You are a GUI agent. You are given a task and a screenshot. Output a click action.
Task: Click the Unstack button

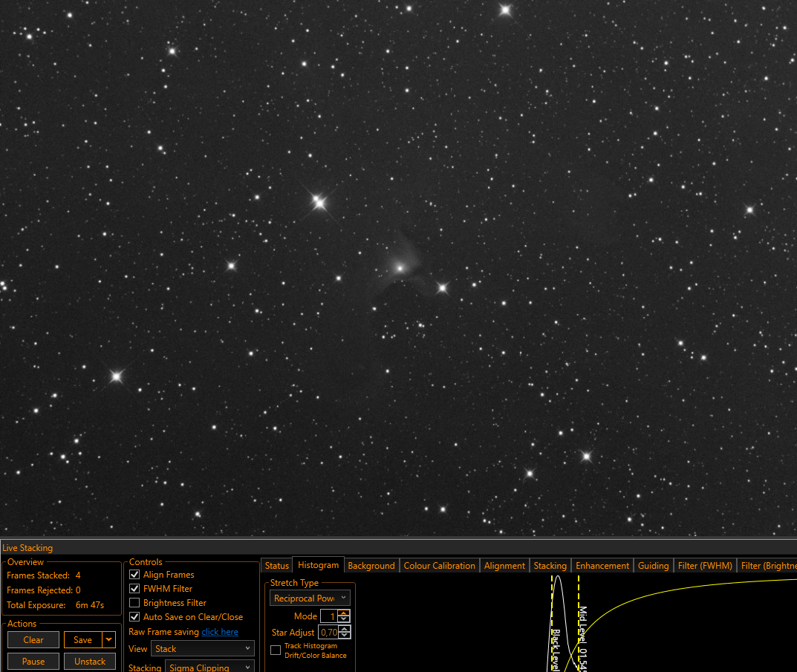click(x=90, y=662)
